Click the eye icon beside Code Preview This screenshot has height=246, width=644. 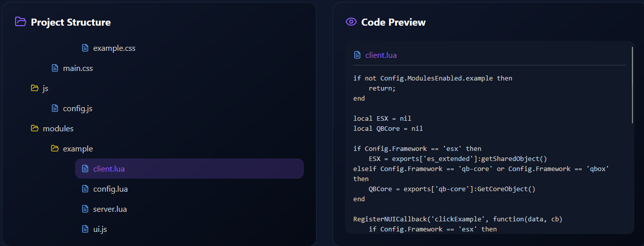[x=351, y=22]
